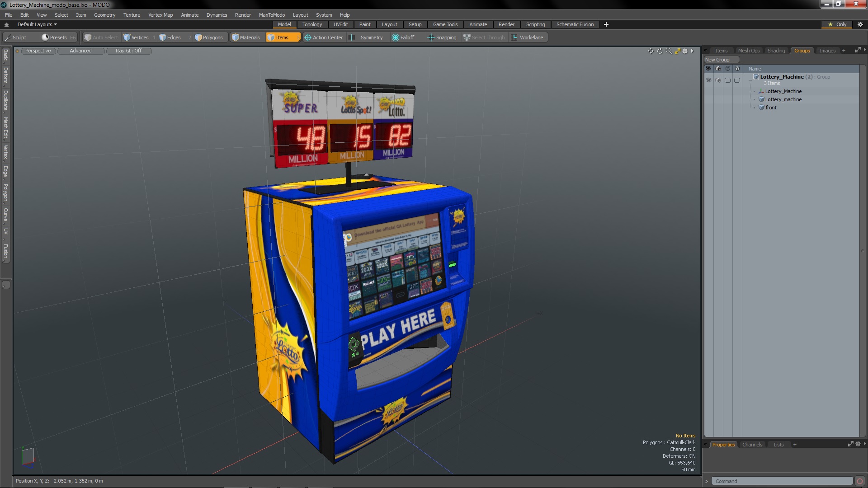The height and width of the screenshot is (488, 868).
Task: Open the Geometry menu
Action: (x=104, y=15)
